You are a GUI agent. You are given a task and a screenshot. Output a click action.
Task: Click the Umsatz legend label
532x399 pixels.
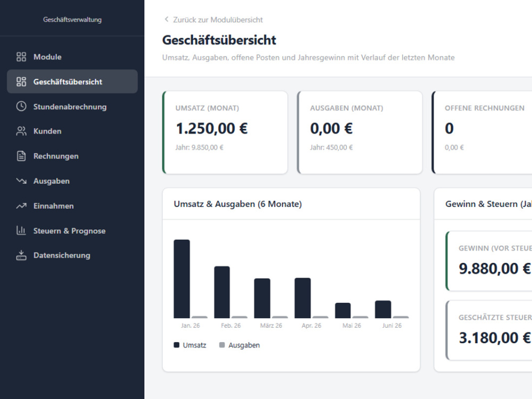[x=194, y=345]
